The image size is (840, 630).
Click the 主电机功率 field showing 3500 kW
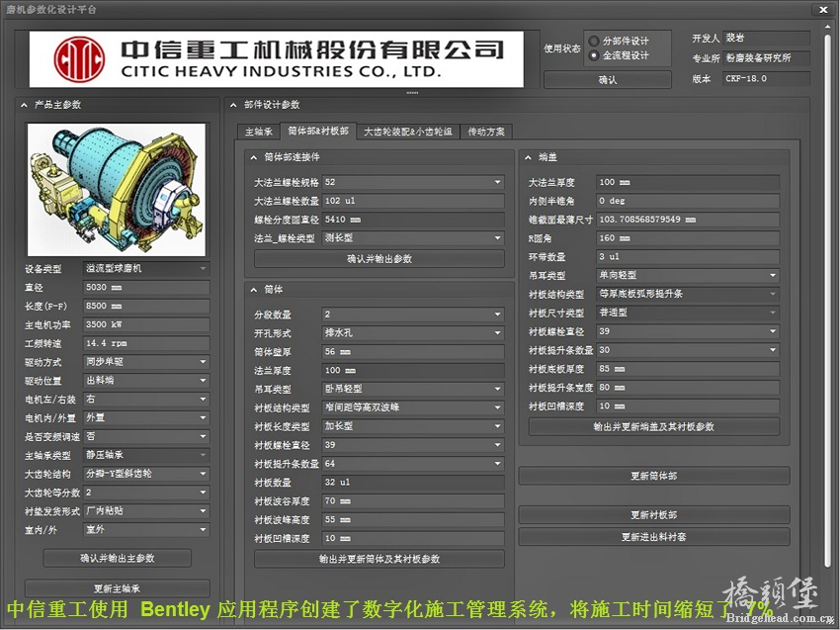(x=146, y=325)
